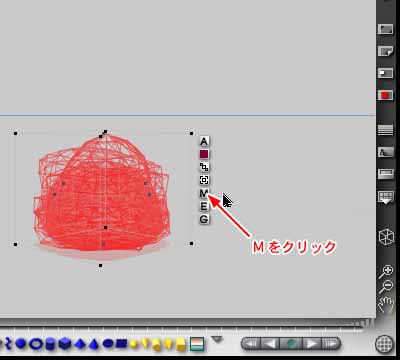
Task: Click the E edit icon beside the object
Action: tap(204, 206)
